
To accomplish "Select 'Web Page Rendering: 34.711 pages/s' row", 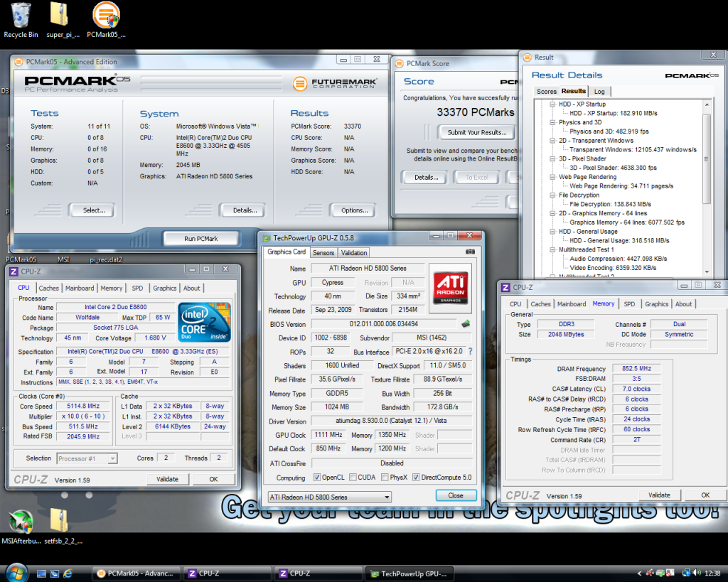I will (621, 186).
